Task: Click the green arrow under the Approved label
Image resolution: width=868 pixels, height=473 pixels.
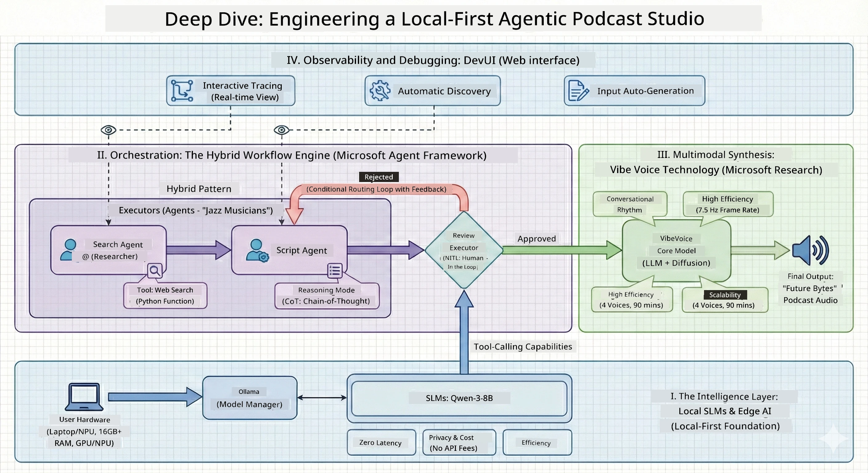Action: click(562, 250)
